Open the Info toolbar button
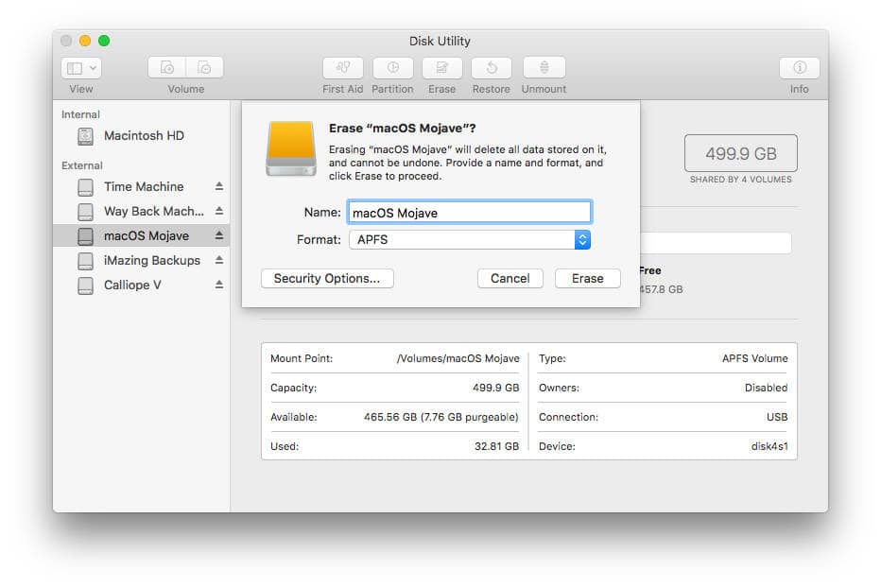The width and height of the screenshot is (881, 588). 800,68
